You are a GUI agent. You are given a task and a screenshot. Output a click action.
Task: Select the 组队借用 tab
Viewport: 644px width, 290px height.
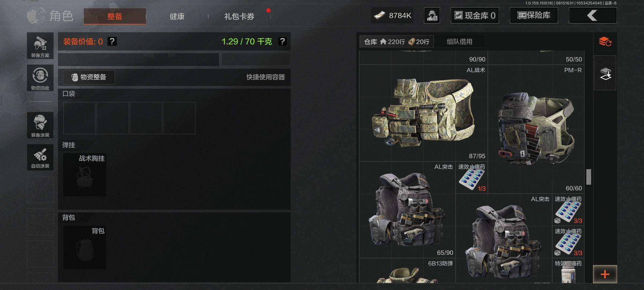tap(459, 42)
